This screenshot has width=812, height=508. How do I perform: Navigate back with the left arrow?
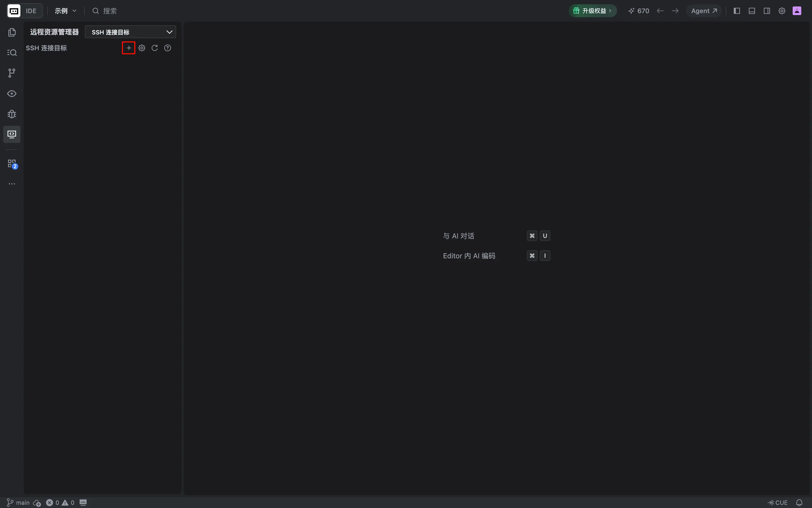(660, 11)
